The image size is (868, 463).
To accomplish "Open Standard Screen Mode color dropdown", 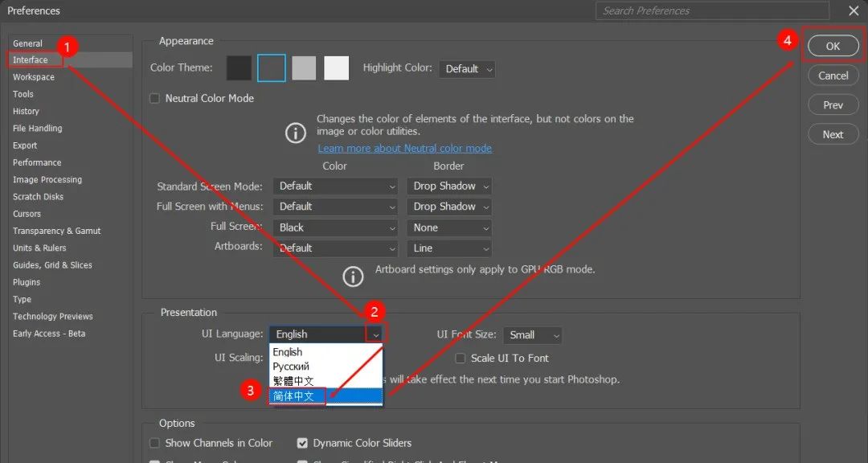I will pos(335,186).
